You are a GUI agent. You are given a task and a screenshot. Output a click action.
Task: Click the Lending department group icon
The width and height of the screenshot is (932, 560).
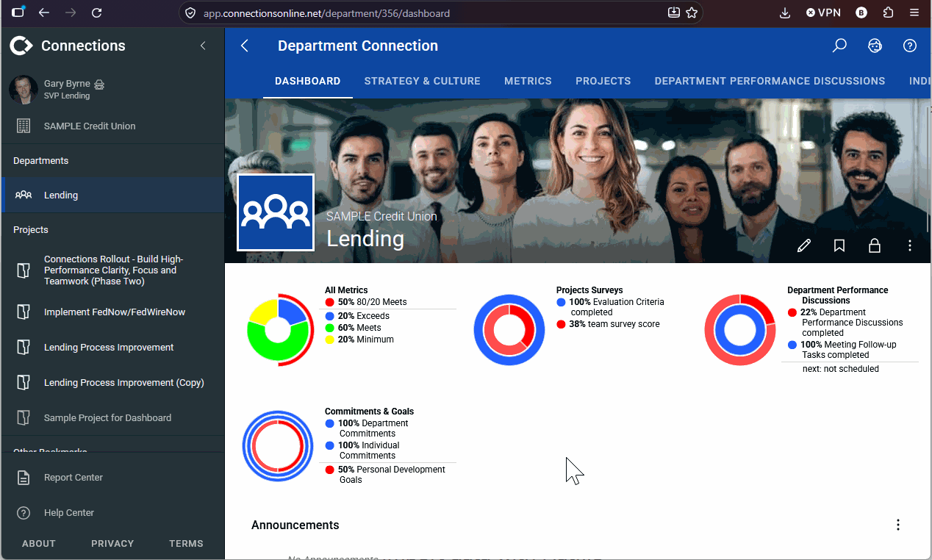24,195
